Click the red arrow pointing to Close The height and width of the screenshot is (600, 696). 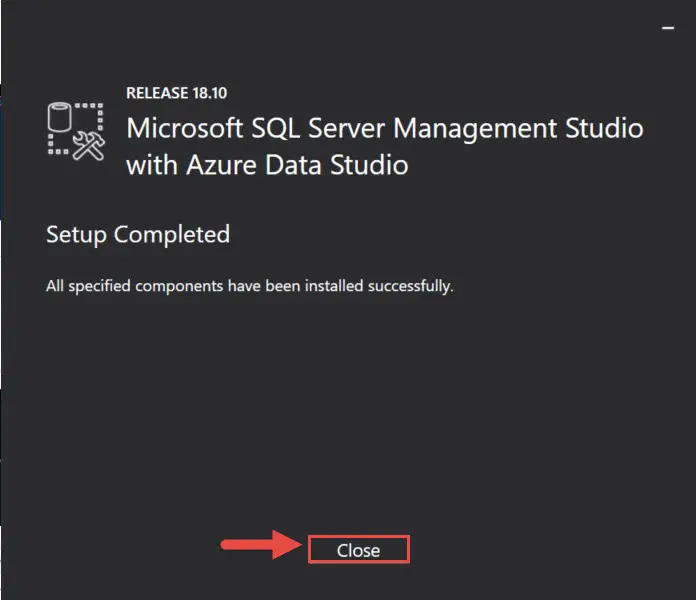261,544
